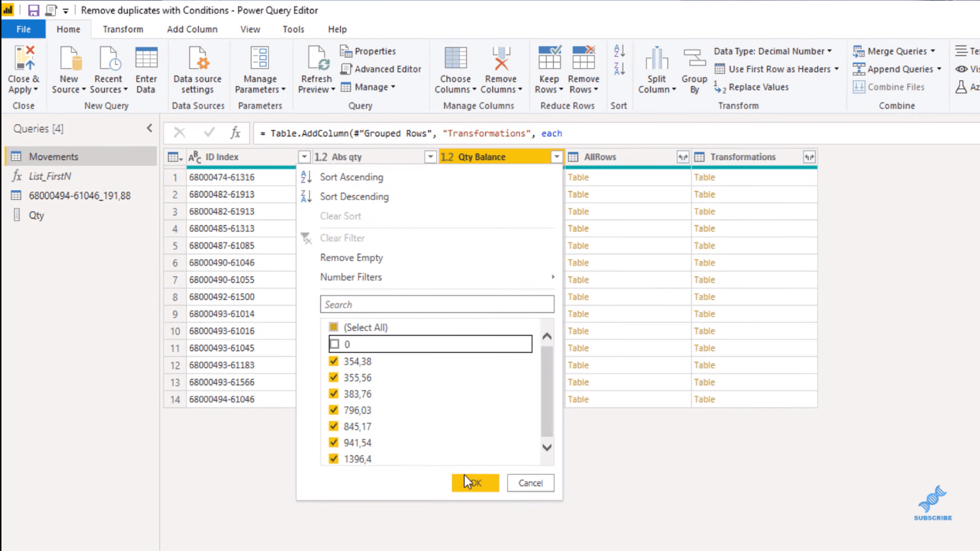Collapse the Queries pane chevron
Screen dimensions: 980x551
pyautogui.click(x=149, y=128)
